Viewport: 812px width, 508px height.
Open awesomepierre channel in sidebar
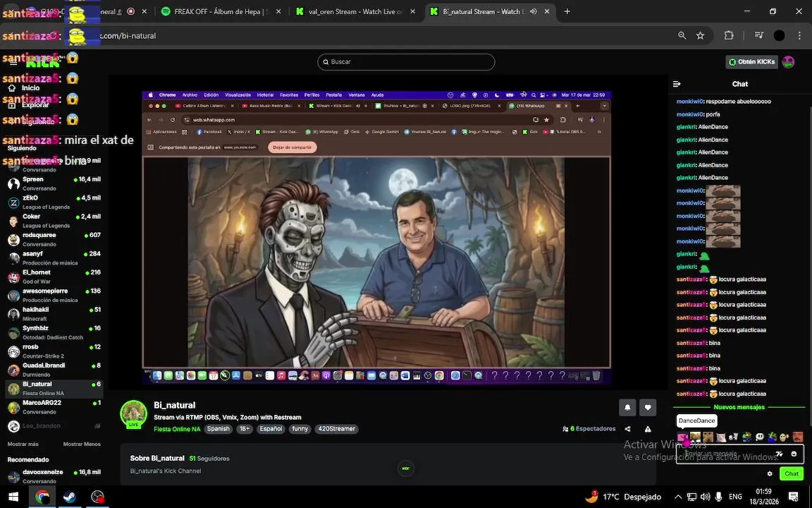pos(54,296)
